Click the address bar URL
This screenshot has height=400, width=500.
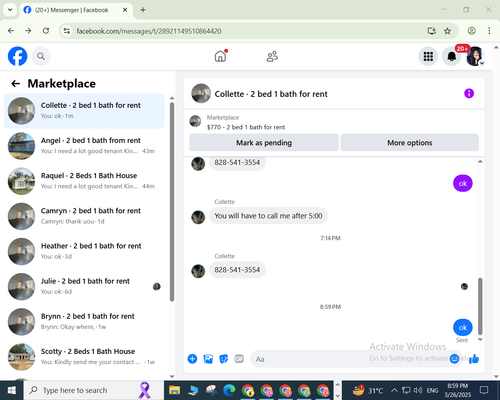click(x=149, y=31)
